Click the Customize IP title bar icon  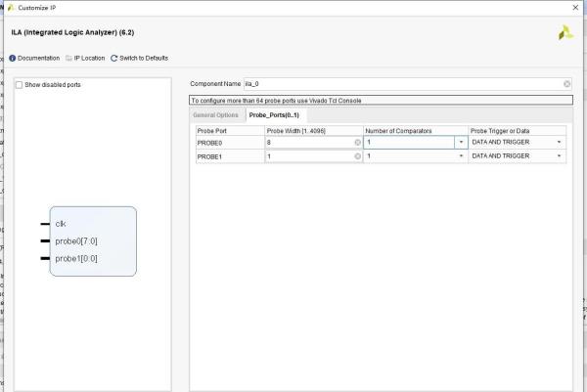tap(11, 8)
